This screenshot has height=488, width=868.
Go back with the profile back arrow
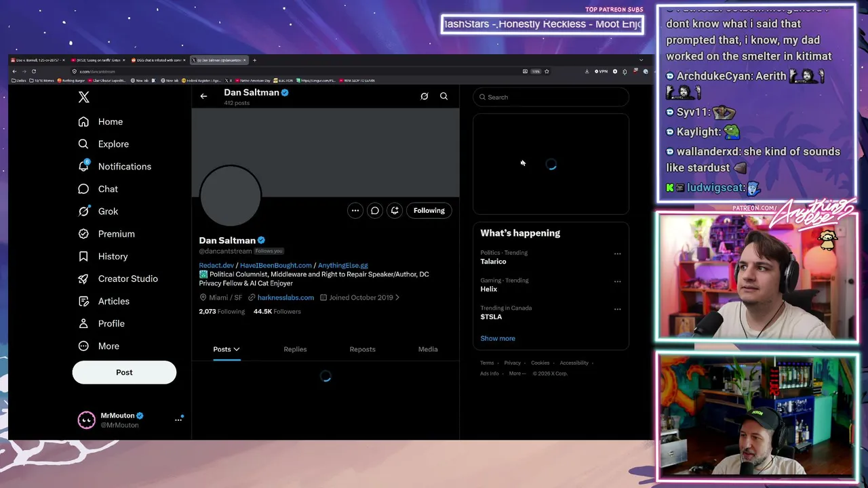point(203,96)
